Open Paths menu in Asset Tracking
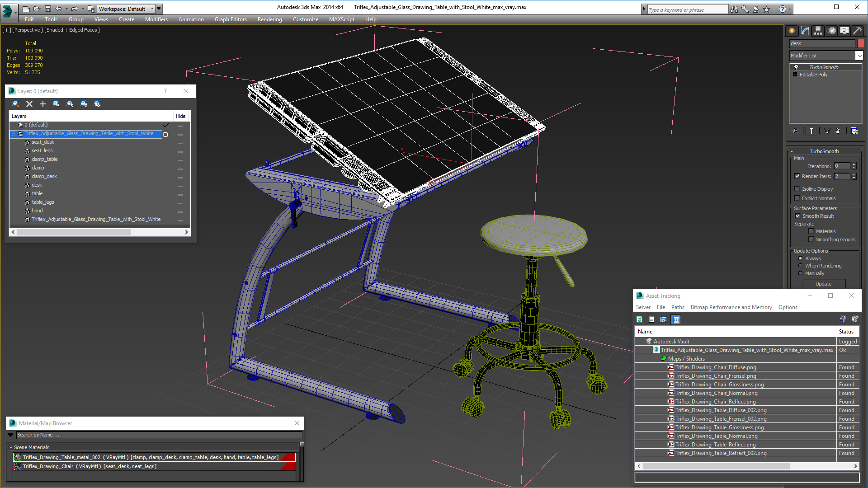 pyautogui.click(x=678, y=307)
